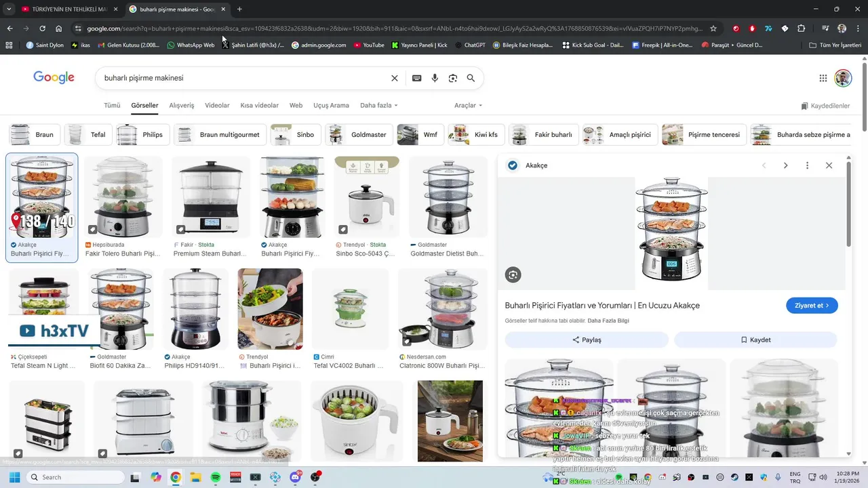Go back to the previous page

(x=9, y=28)
